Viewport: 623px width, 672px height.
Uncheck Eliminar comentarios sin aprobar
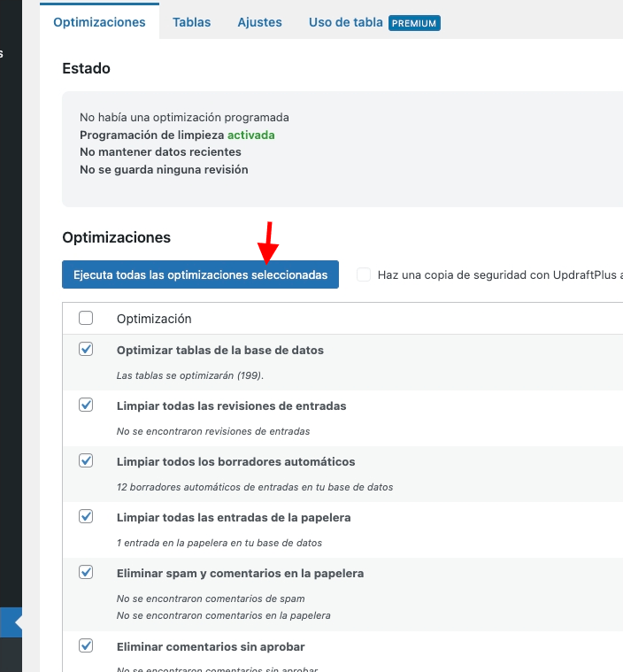(86, 646)
